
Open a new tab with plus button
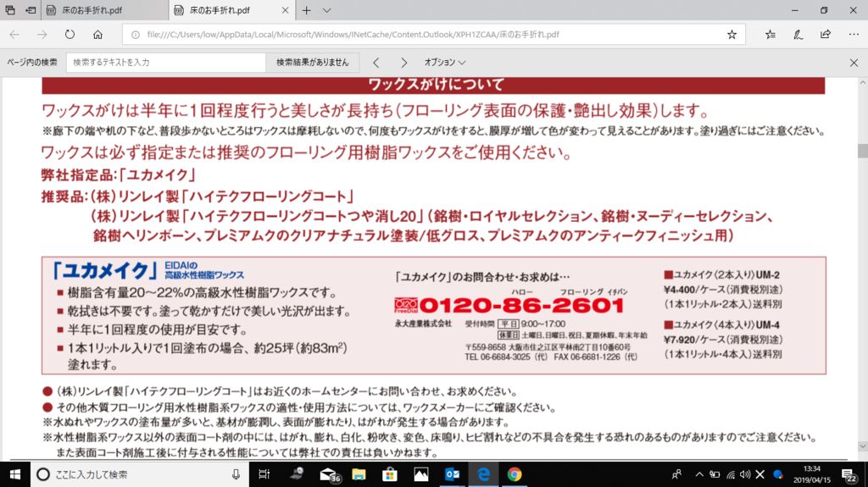tap(306, 10)
